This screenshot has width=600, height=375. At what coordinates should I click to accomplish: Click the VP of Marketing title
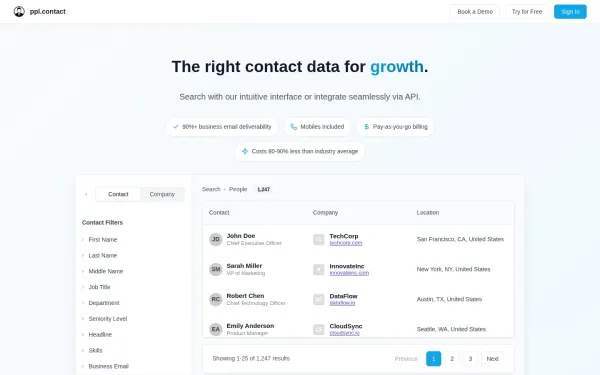coord(246,273)
